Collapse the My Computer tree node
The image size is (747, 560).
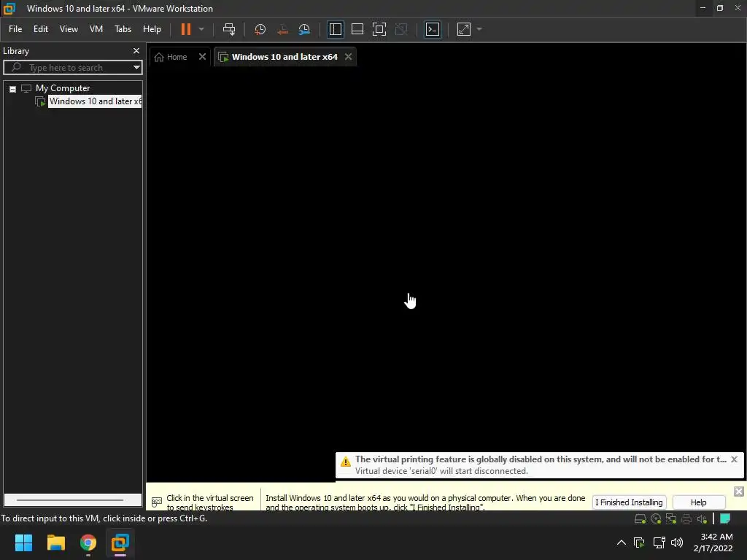(13, 88)
